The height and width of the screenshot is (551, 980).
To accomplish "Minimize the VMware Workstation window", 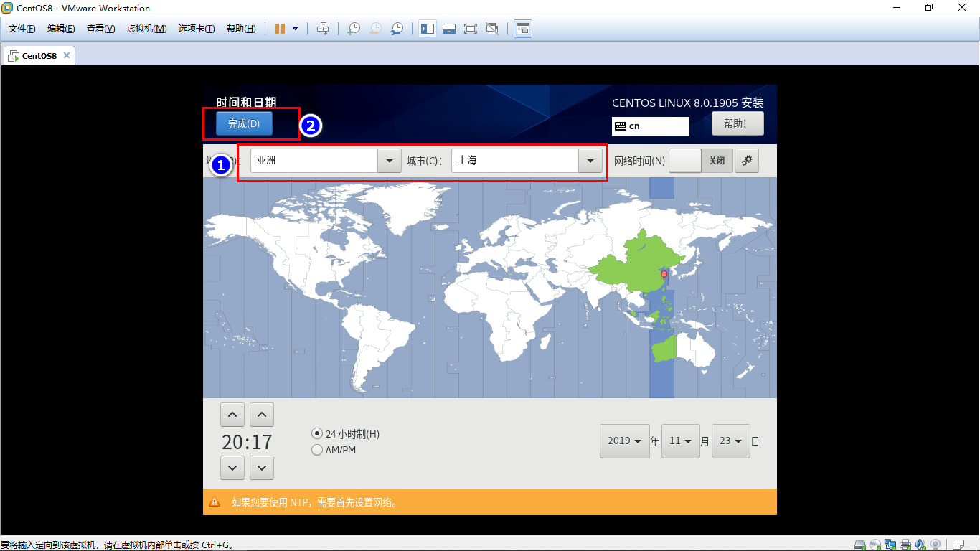I will tap(897, 8).
